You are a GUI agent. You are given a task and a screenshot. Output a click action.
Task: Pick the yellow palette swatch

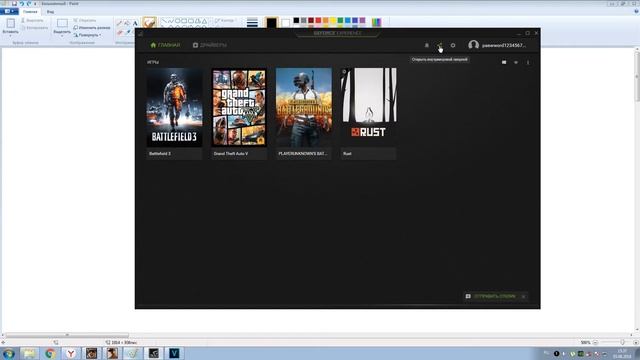point(333,20)
